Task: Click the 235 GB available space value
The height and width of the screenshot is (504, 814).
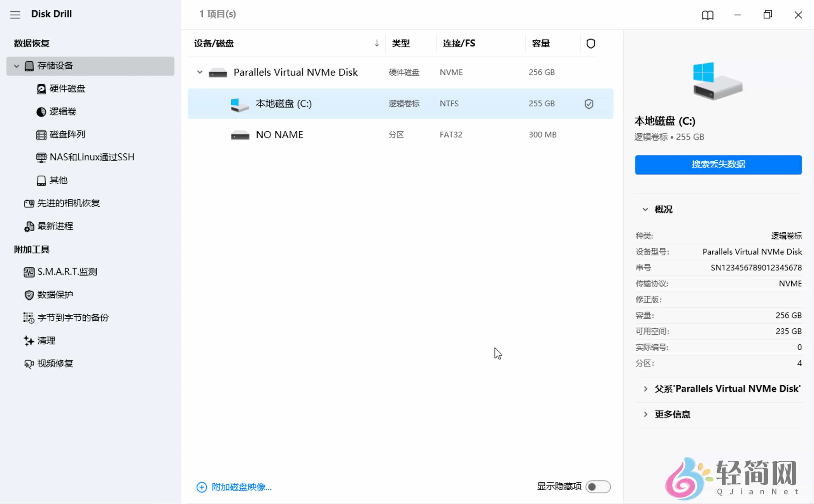Action: tap(788, 332)
